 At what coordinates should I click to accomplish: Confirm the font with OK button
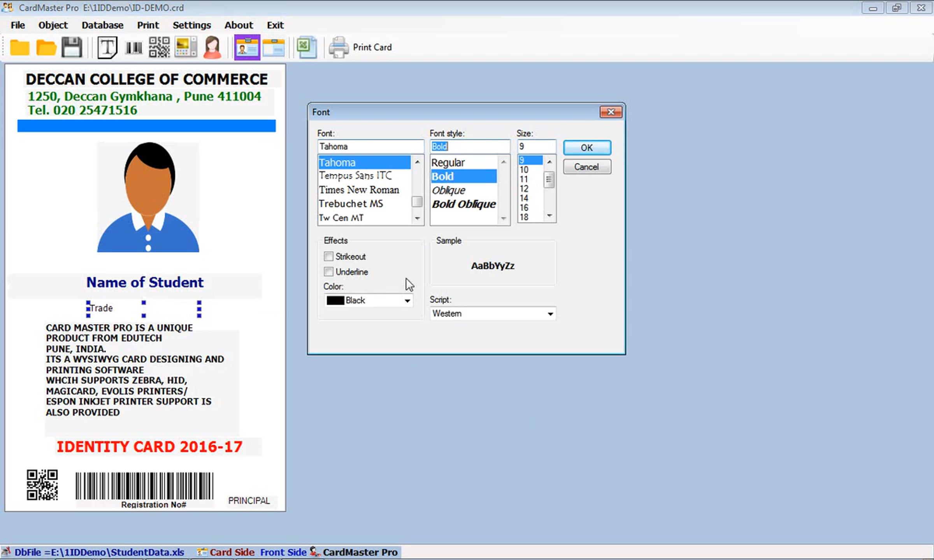click(x=587, y=148)
